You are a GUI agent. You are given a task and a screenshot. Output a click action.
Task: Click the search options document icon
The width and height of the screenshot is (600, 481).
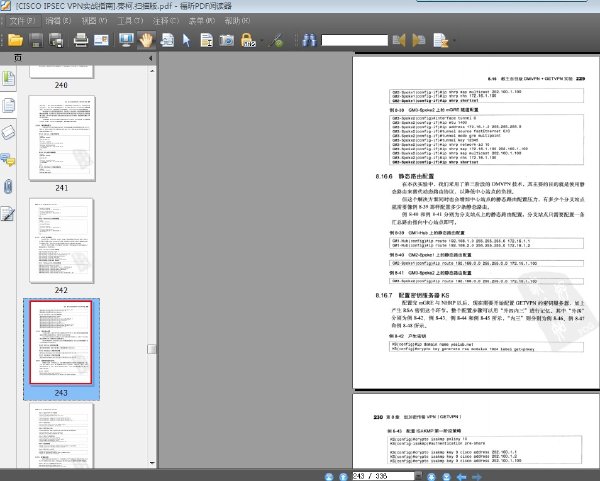click(x=440, y=40)
